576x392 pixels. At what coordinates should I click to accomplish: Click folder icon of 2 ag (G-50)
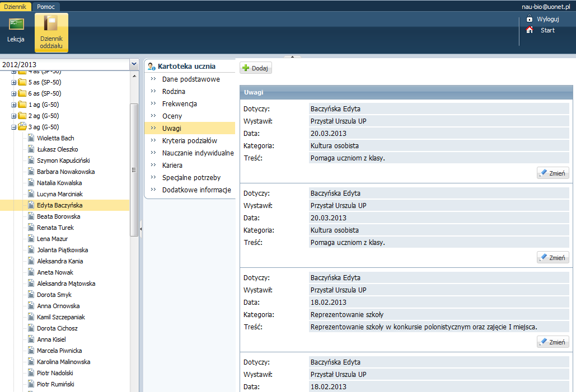pyautogui.click(x=22, y=116)
